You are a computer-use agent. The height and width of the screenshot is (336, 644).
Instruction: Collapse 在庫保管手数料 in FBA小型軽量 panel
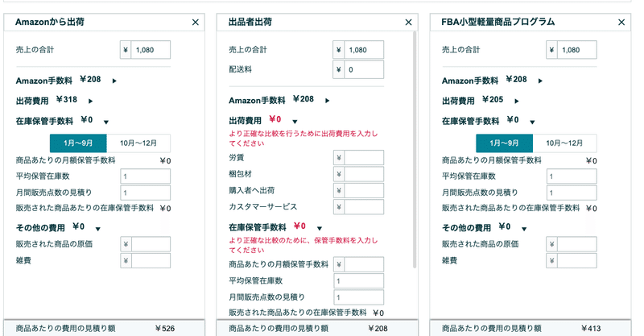click(x=532, y=122)
